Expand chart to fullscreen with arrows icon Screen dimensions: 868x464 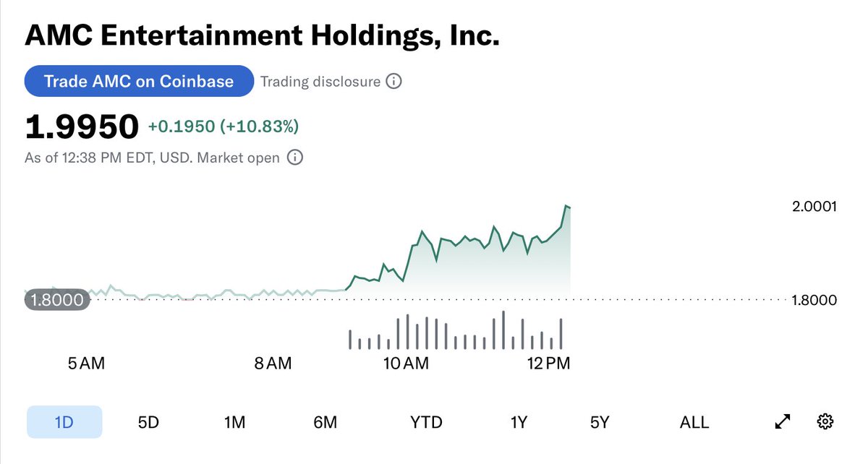[x=783, y=422]
